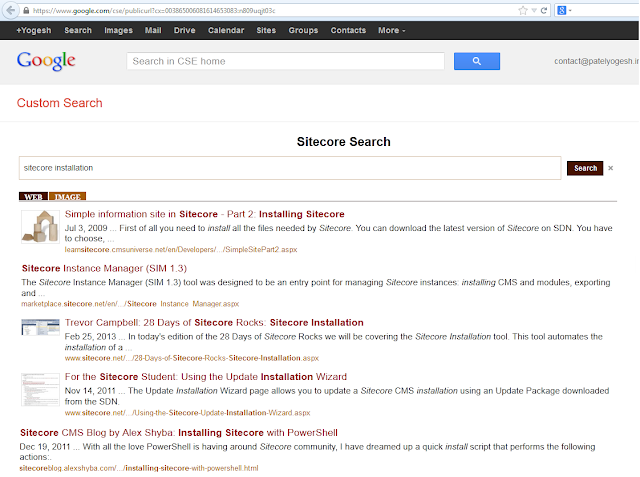
Task: Focus the sitecore installation query box
Action: point(290,168)
